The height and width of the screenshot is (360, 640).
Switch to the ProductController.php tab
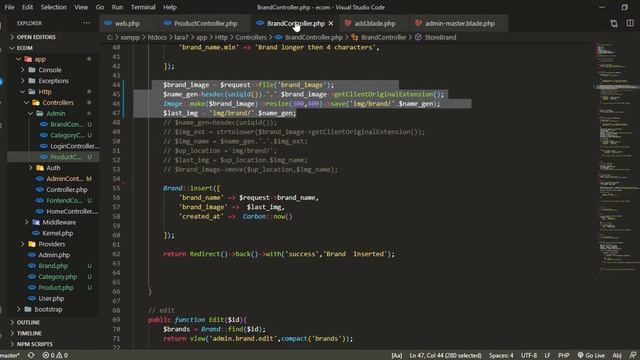coord(205,23)
